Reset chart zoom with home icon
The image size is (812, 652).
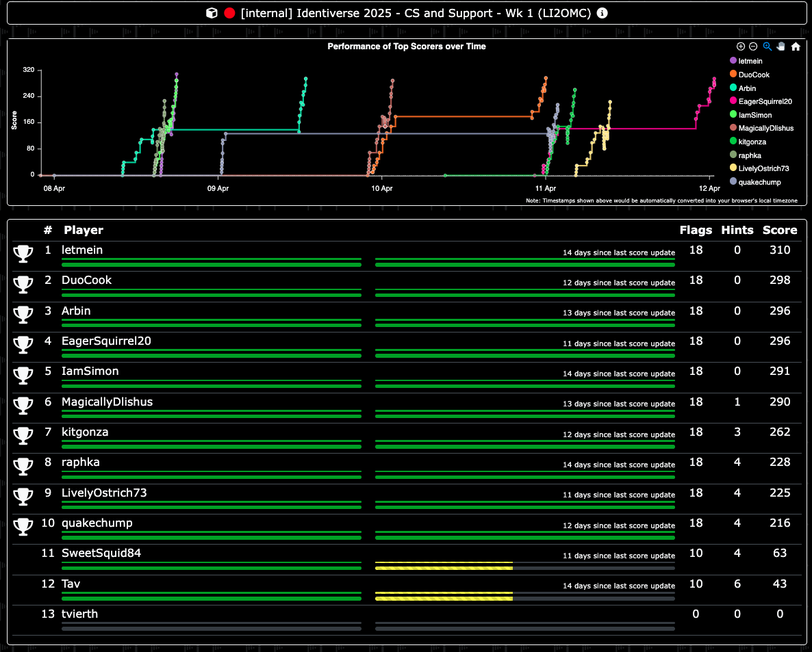pyautogui.click(x=796, y=47)
